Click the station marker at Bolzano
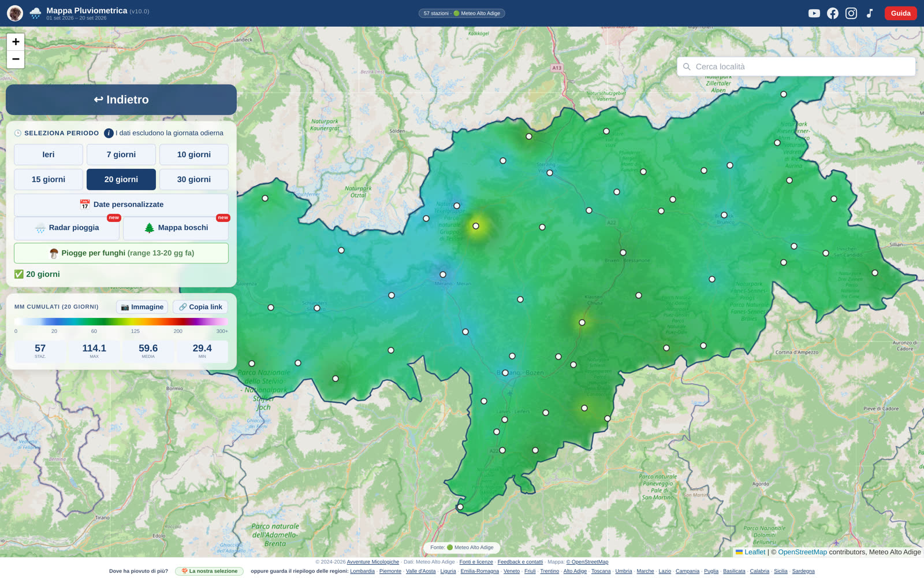The image size is (924, 578). pyautogui.click(x=505, y=373)
